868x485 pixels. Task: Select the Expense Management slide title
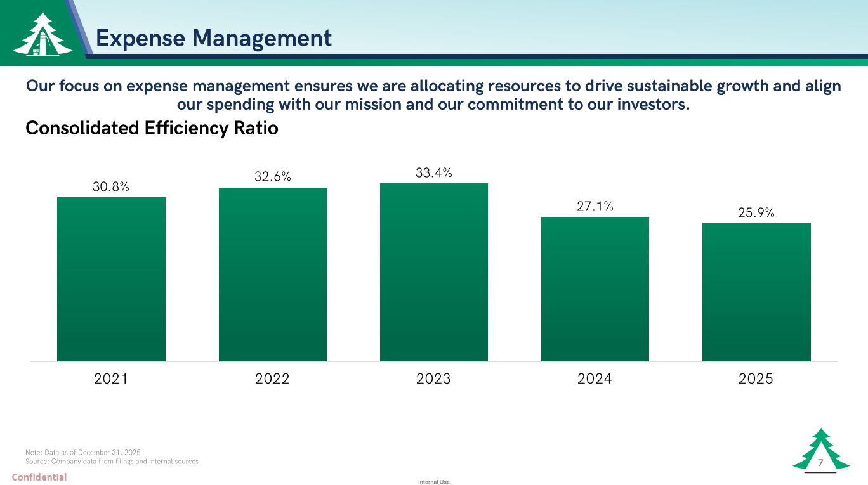pos(213,38)
